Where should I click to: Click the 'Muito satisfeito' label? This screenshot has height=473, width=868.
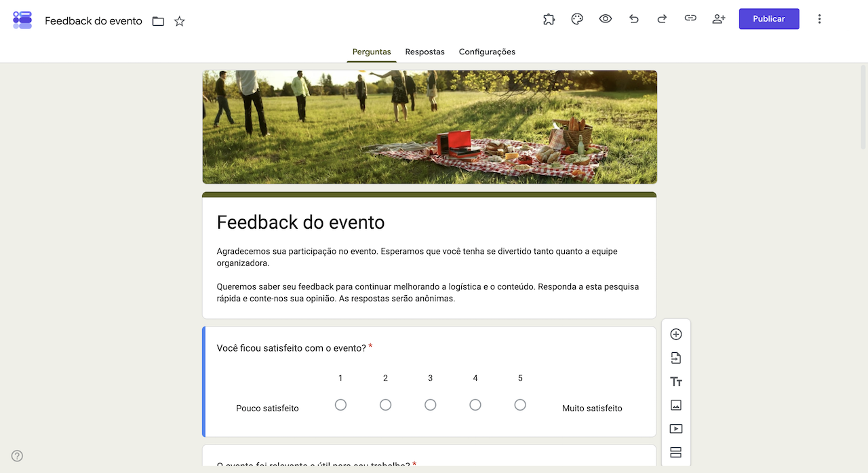tap(592, 409)
